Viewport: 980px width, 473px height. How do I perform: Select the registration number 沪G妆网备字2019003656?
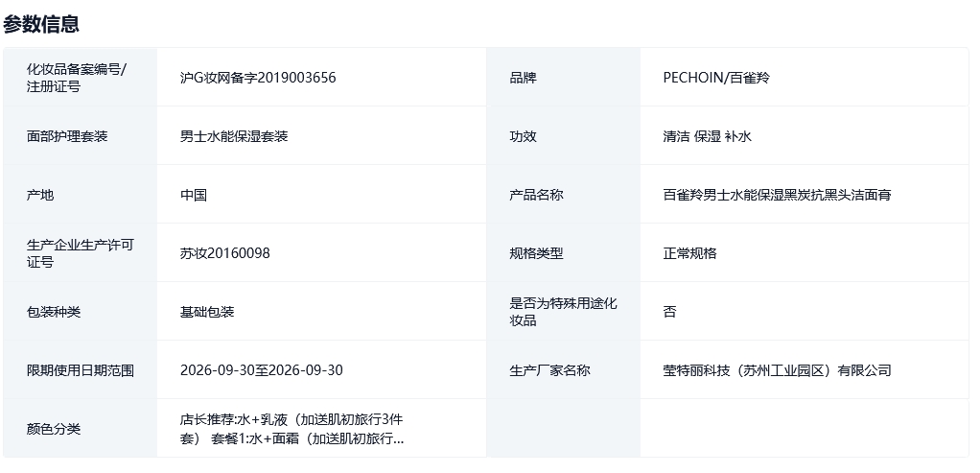[258, 78]
